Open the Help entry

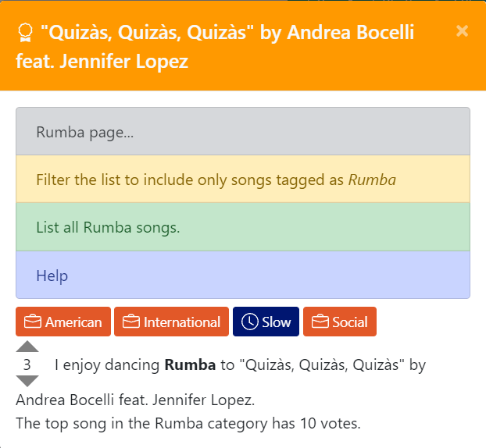(x=242, y=276)
